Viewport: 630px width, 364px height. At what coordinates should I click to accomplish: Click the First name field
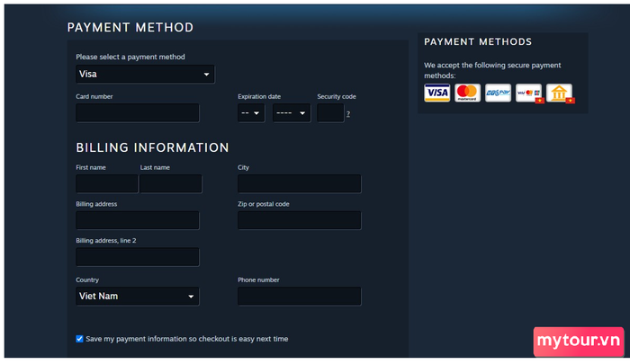107,184
